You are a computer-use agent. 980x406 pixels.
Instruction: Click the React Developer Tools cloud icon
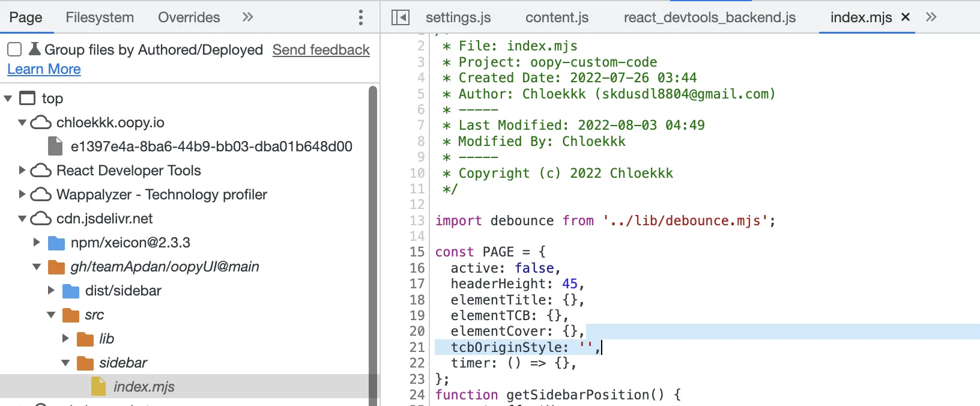tap(41, 171)
